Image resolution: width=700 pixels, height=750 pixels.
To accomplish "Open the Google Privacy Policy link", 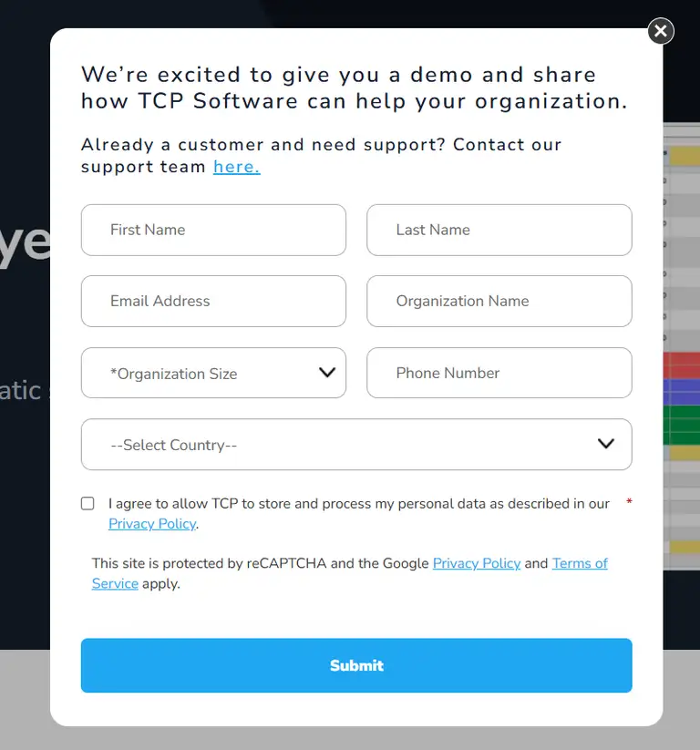I will pyautogui.click(x=476, y=563).
